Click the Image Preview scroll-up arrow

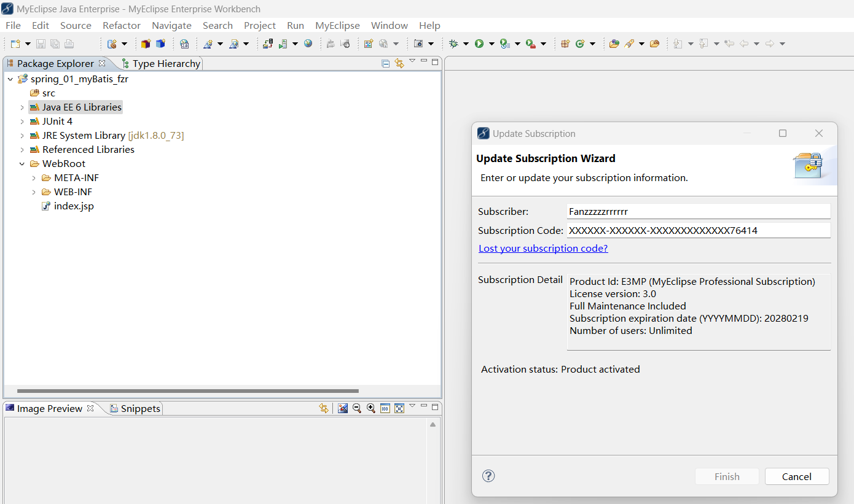[433, 424]
